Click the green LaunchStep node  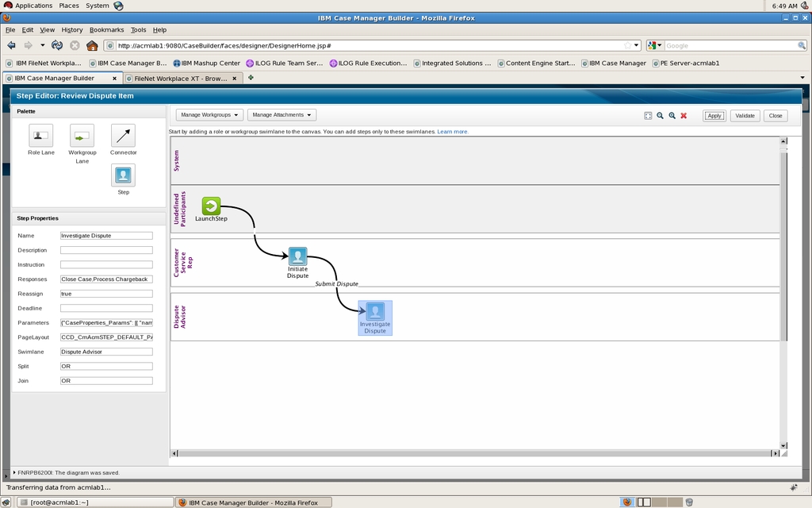pyautogui.click(x=211, y=206)
